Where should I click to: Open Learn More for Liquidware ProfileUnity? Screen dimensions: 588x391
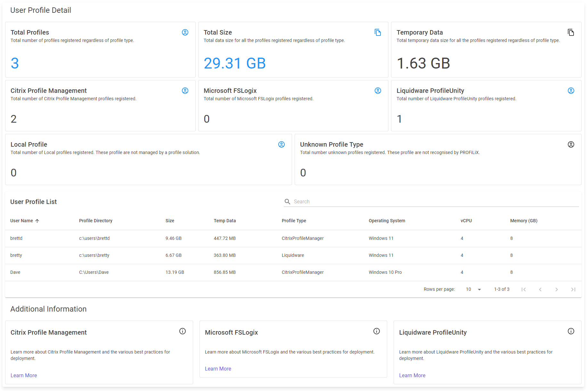[412, 375]
